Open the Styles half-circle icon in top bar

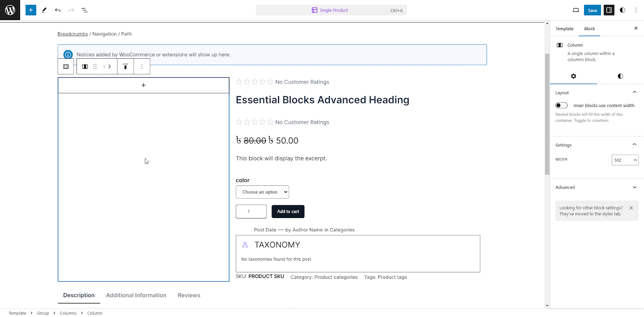click(x=623, y=10)
